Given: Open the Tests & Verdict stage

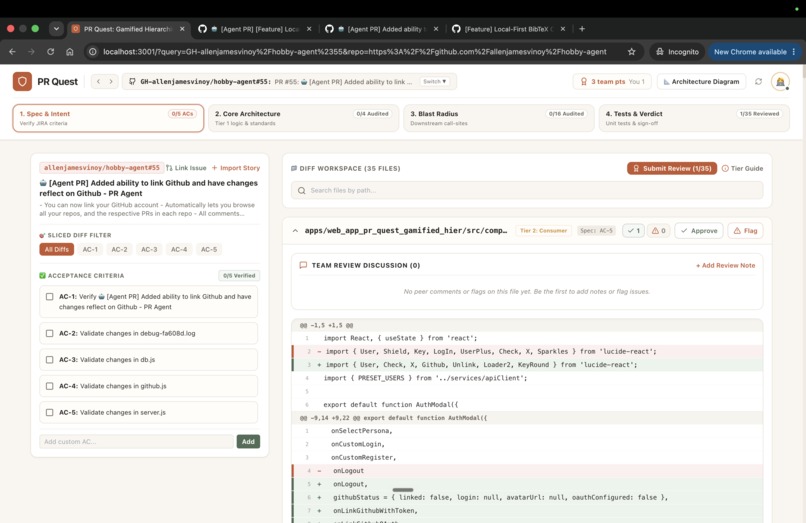Looking at the screenshot, I should point(694,118).
